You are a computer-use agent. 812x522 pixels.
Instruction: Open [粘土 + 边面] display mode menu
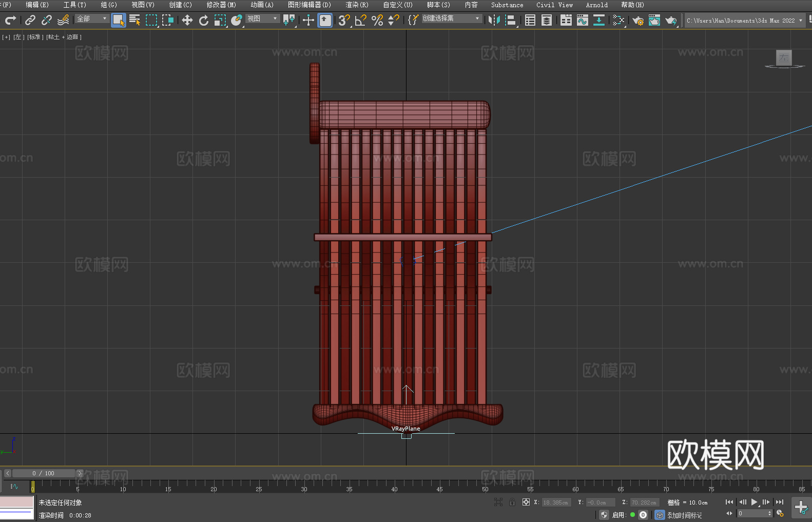[64, 37]
